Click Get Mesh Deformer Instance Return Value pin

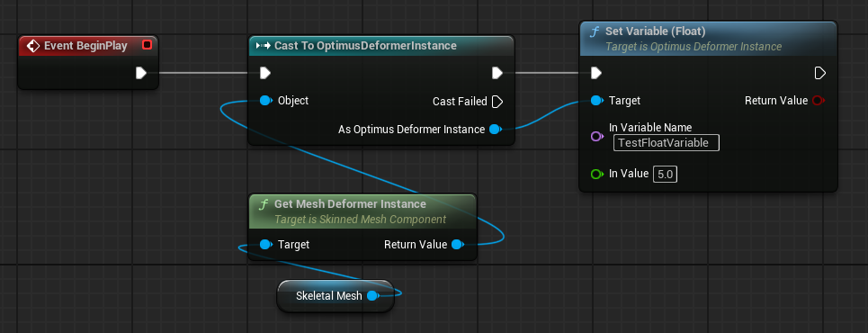point(457,244)
